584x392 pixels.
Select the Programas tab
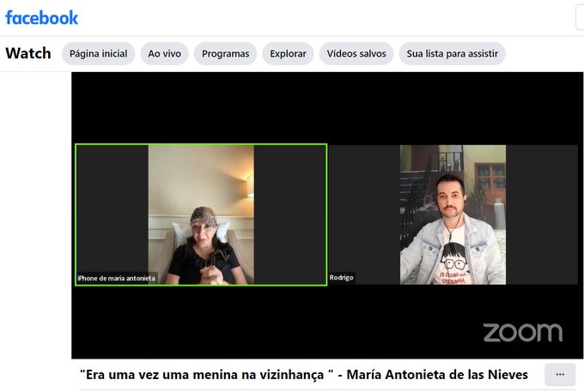[225, 53]
